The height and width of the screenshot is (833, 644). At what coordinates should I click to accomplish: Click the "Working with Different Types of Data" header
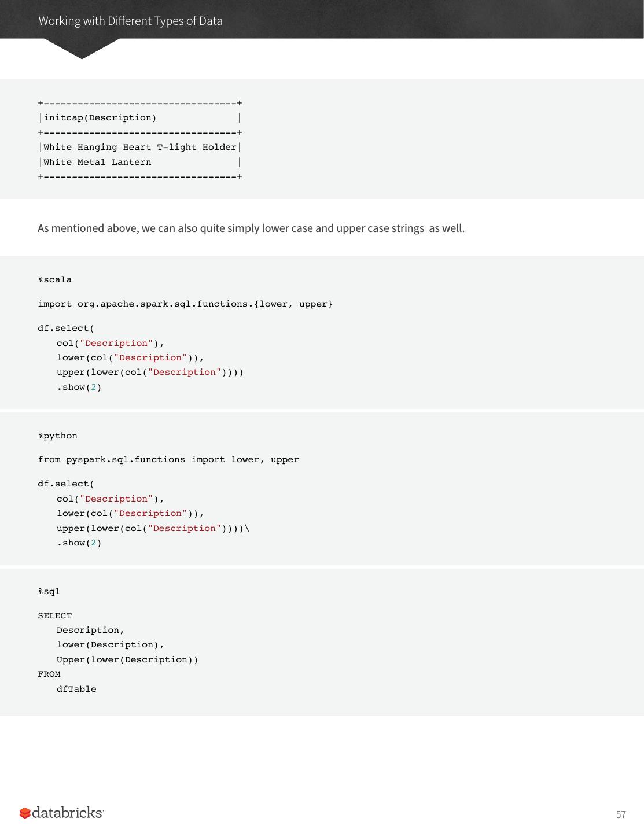click(130, 21)
